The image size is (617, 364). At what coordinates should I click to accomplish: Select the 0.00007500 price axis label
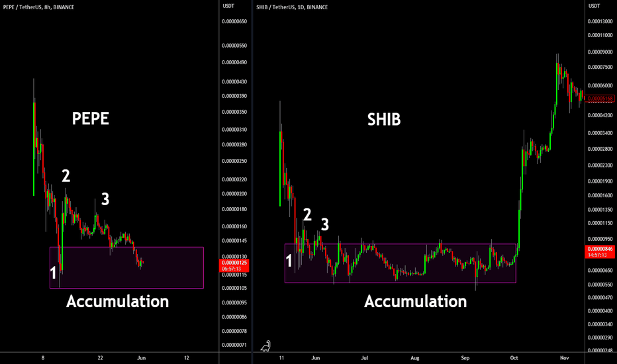point(600,68)
